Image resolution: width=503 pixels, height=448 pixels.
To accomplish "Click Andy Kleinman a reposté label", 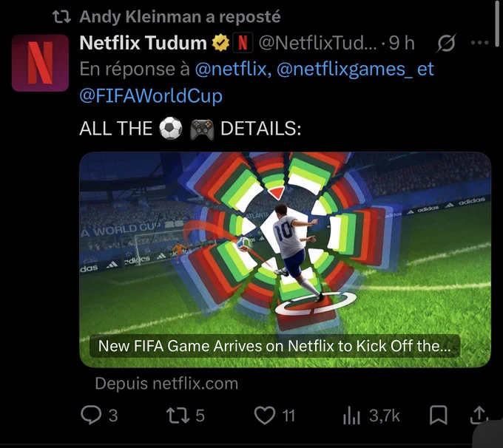I will pyautogui.click(x=180, y=17).
